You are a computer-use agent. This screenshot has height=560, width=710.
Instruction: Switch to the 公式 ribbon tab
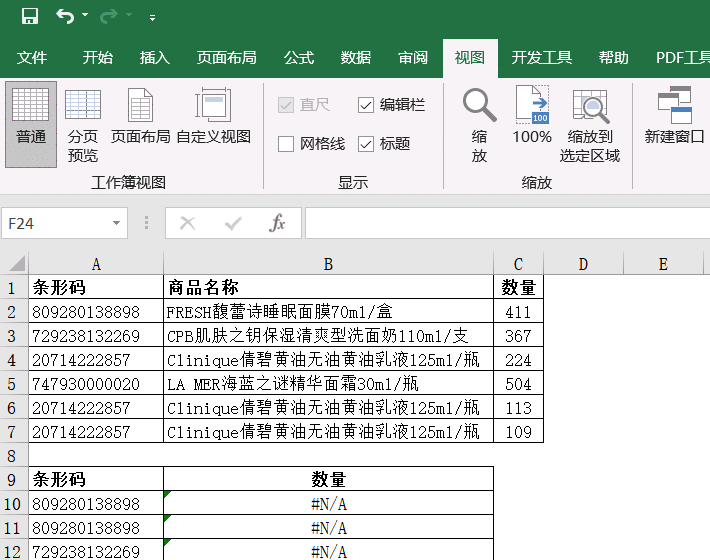pyautogui.click(x=299, y=58)
